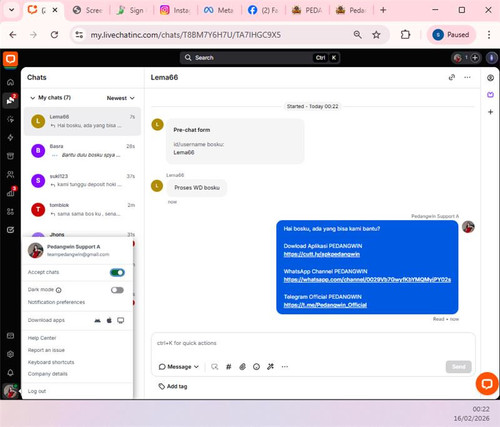Click the Apple download app icon

pos(109,320)
